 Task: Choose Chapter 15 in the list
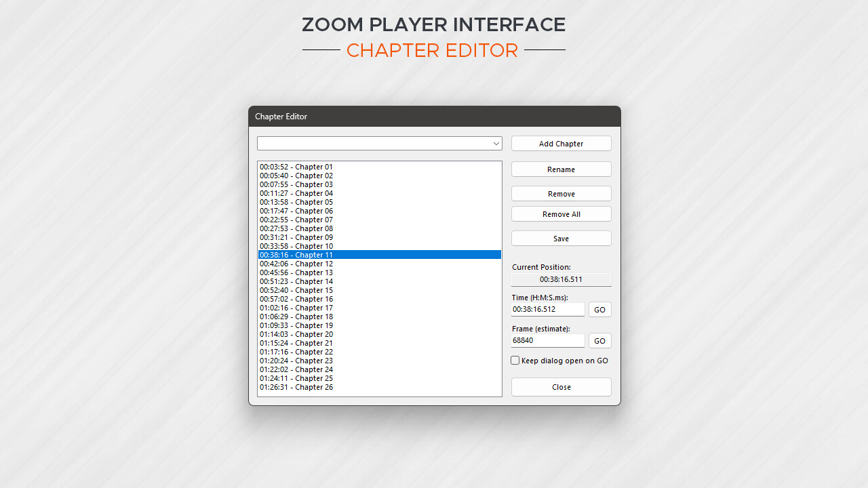click(296, 290)
